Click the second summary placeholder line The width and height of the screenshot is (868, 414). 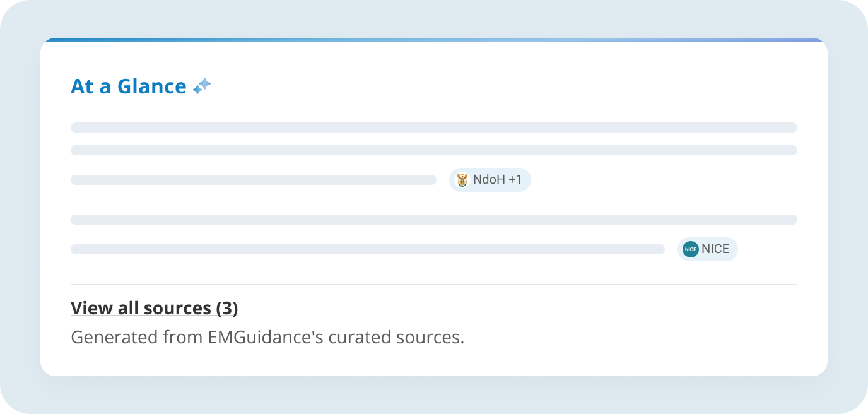(x=434, y=150)
